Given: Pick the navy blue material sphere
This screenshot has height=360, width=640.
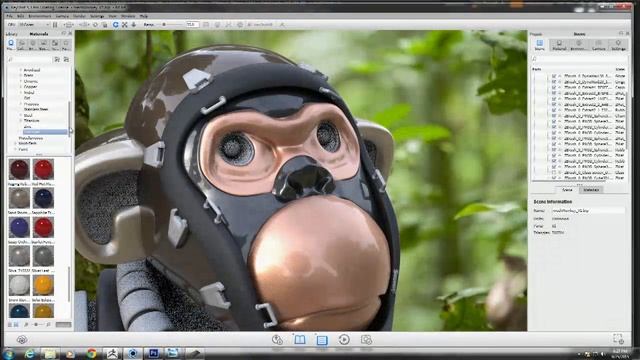Looking at the screenshot, I should click(x=43, y=198).
